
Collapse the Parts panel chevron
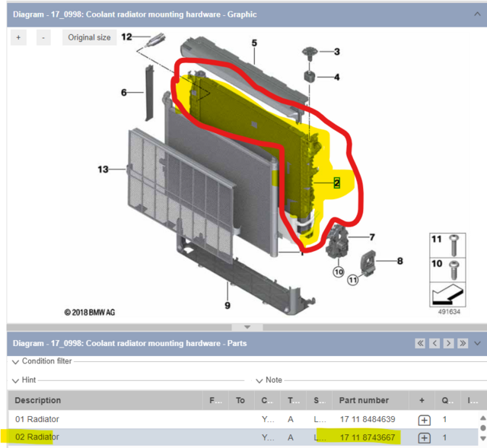point(478,343)
